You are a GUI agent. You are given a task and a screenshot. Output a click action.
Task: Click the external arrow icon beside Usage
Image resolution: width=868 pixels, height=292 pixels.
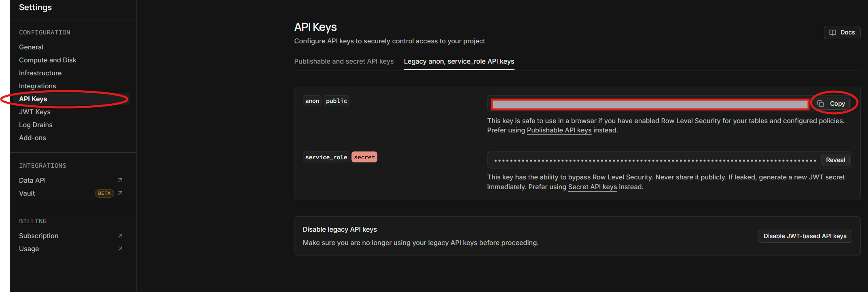tap(120, 249)
